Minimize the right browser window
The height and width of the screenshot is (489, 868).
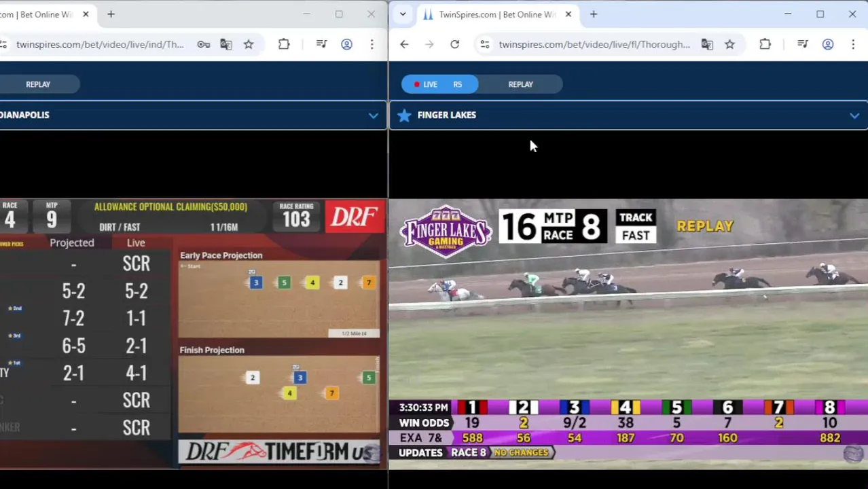(788, 14)
